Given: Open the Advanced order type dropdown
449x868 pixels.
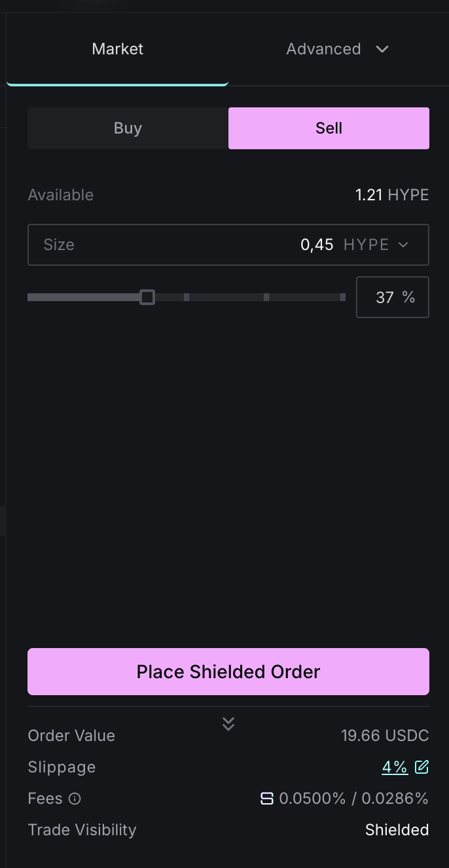Looking at the screenshot, I should (x=382, y=49).
